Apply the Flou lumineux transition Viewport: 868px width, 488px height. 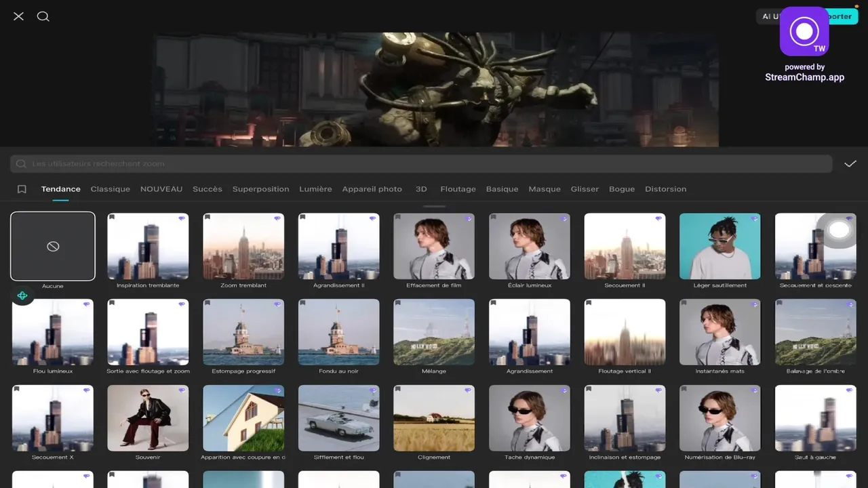pyautogui.click(x=53, y=332)
